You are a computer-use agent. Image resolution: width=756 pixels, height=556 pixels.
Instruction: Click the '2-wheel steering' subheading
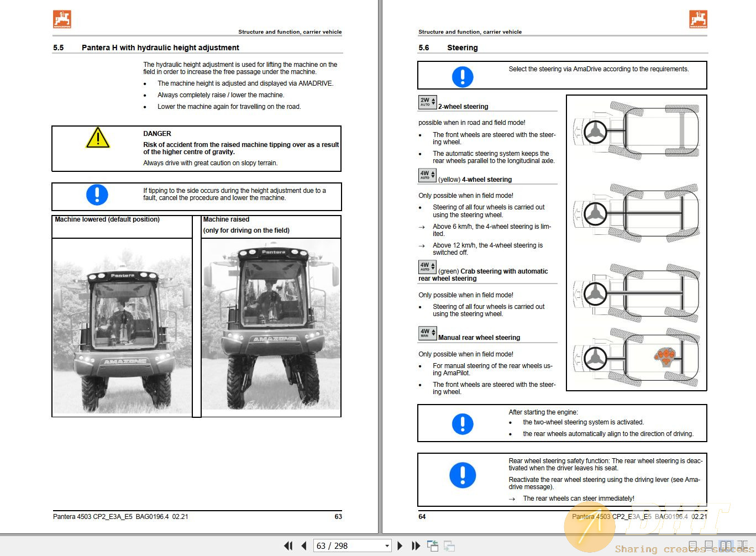(463, 106)
